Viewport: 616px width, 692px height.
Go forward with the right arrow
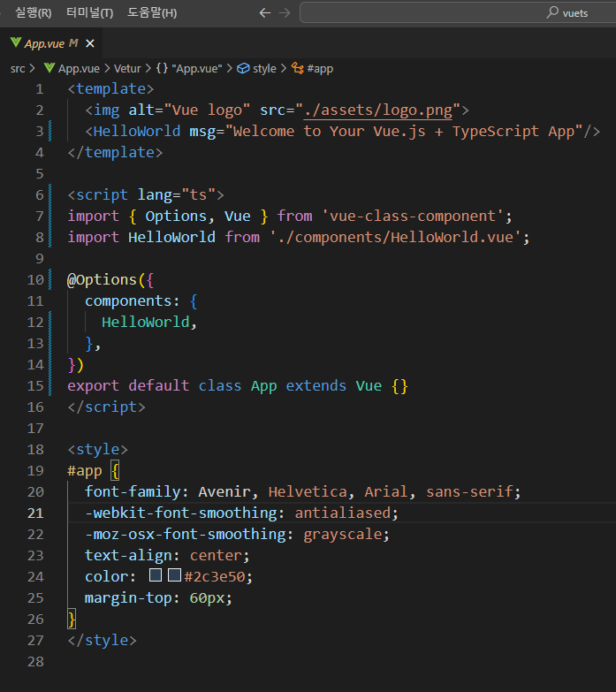285,12
